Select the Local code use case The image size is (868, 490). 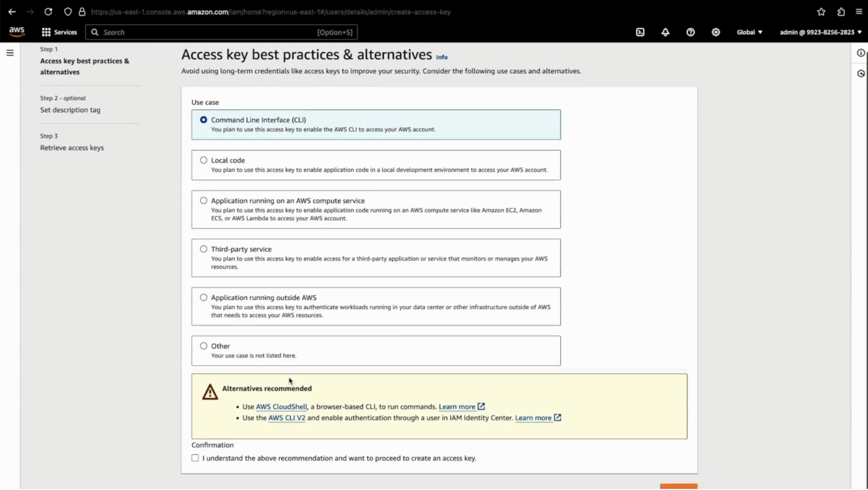point(203,160)
